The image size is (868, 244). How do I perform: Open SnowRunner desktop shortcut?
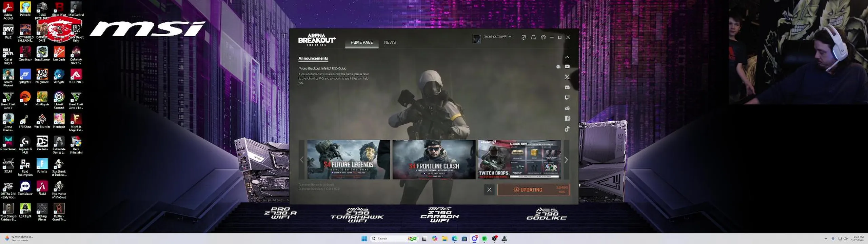pyautogui.click(x=42, y=54)
